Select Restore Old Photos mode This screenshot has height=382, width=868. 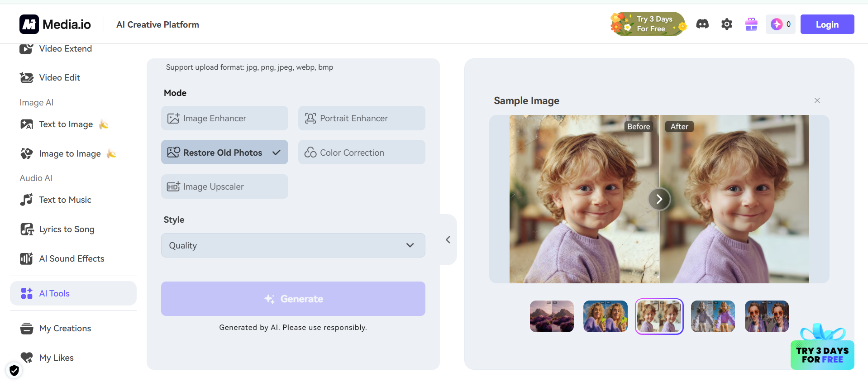(224, 153)
